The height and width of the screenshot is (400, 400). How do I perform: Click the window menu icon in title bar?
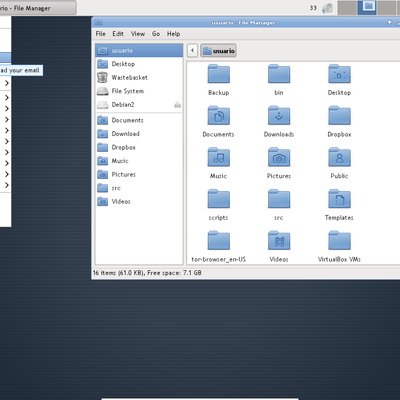(98, 23)
